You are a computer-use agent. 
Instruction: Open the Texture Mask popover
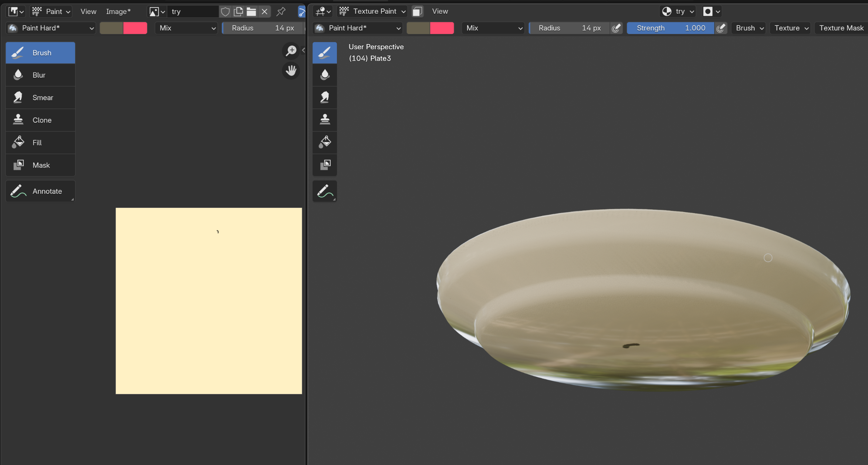click(841, 28)
